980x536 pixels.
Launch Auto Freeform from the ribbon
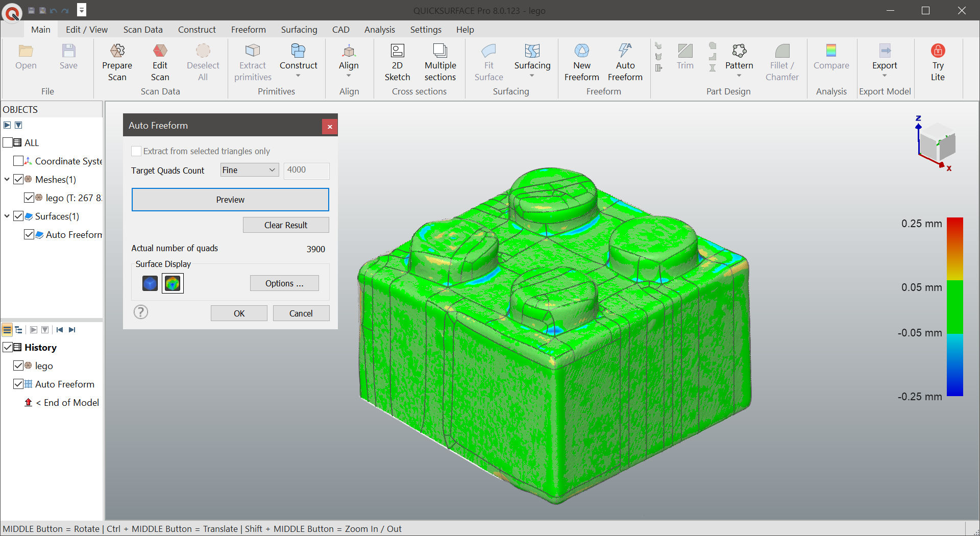[x=625, y=63]
